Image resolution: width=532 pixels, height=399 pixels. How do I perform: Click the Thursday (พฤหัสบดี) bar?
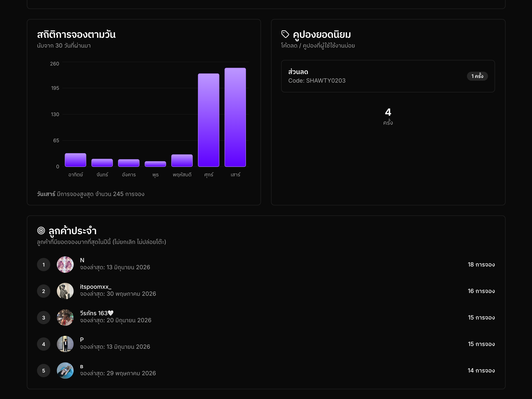pyautogui.click(x=182, y=161)
